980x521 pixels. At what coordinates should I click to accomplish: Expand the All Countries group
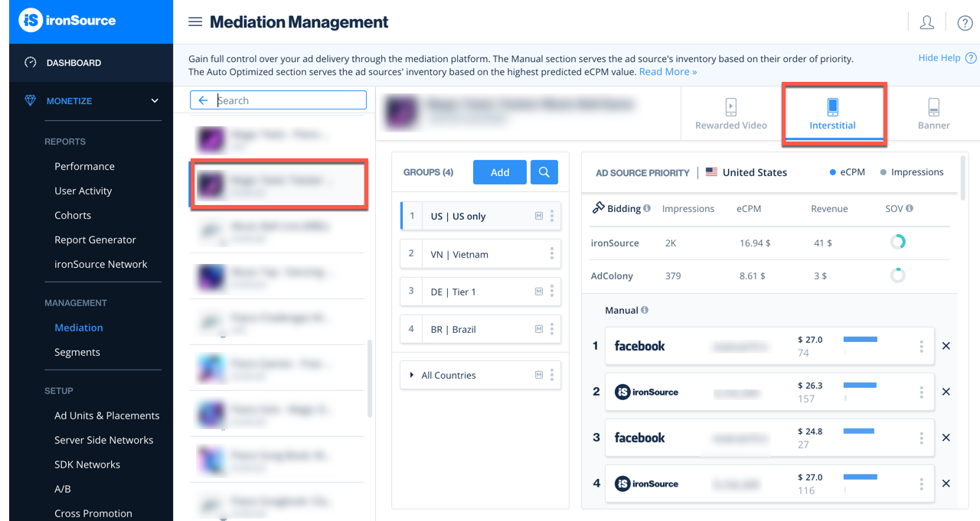pyautogui.click(x=412, y=375)
